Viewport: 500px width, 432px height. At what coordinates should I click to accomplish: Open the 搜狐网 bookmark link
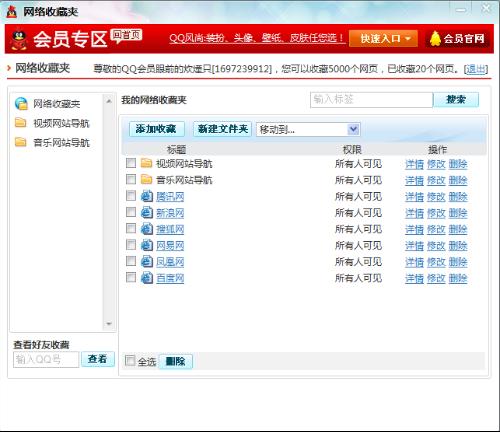click(x=170, y=229)
